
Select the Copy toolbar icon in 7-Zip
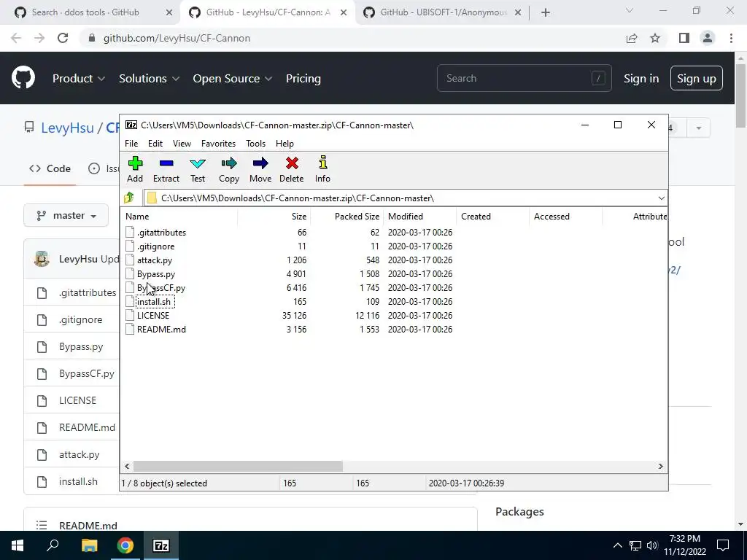tap(228, 169)
